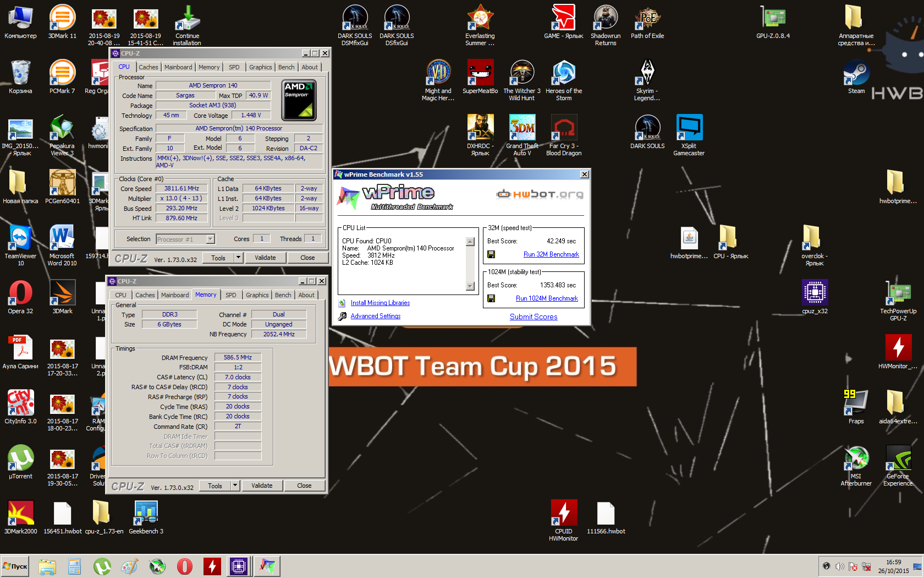Image resolution: width=924 pixels, height=578 pixels.
Task: Click the save icon beside 1024M Best Score
Action: click(x=491, y=298)
